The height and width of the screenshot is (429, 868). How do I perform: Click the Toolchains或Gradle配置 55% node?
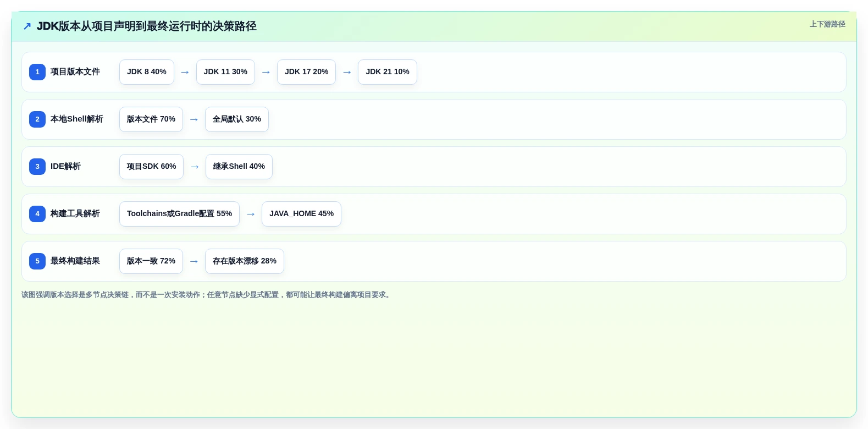[179, 214]
